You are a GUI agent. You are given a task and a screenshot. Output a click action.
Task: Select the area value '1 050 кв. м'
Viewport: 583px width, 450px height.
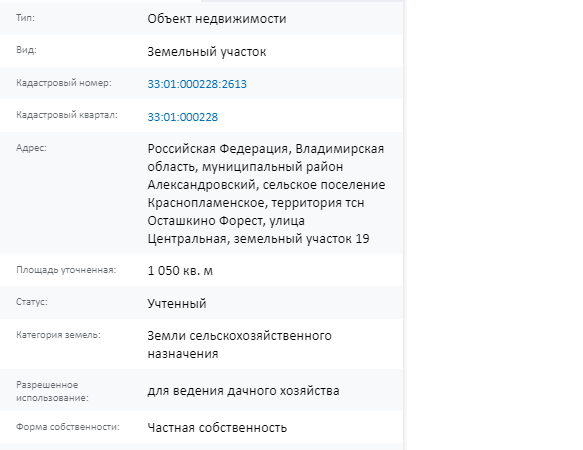[180, 271]
